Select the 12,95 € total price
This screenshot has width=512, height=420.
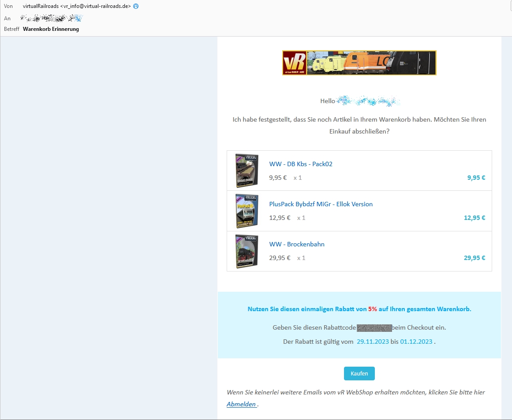(x=475, y=218)
